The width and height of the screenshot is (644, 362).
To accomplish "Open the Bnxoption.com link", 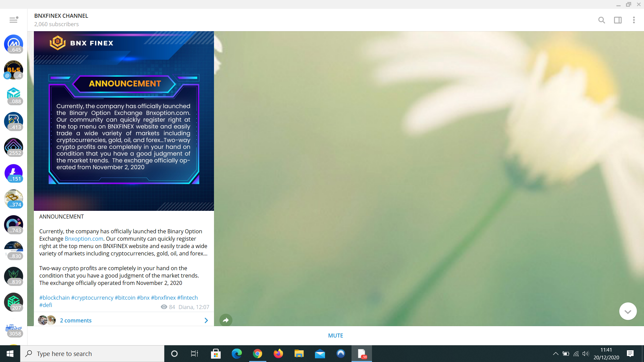I will 84,239.
